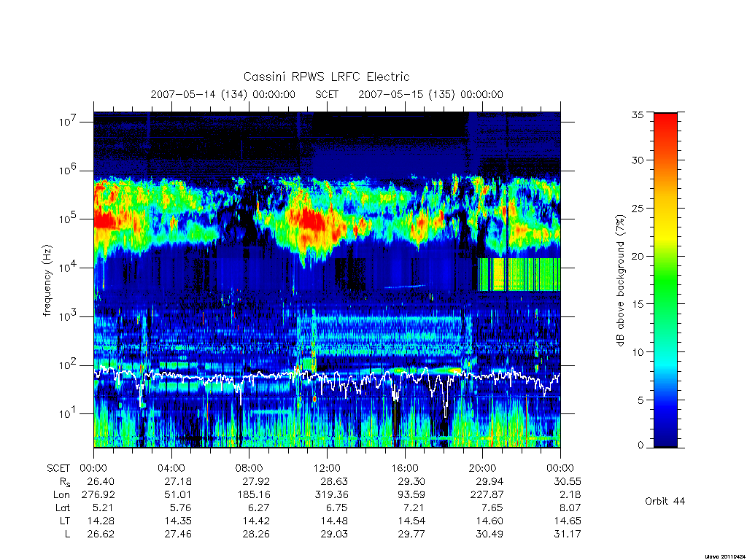Screen dimensions: 747x560
Task: Click the Rs value '30.55'
Action: [568, 481]
